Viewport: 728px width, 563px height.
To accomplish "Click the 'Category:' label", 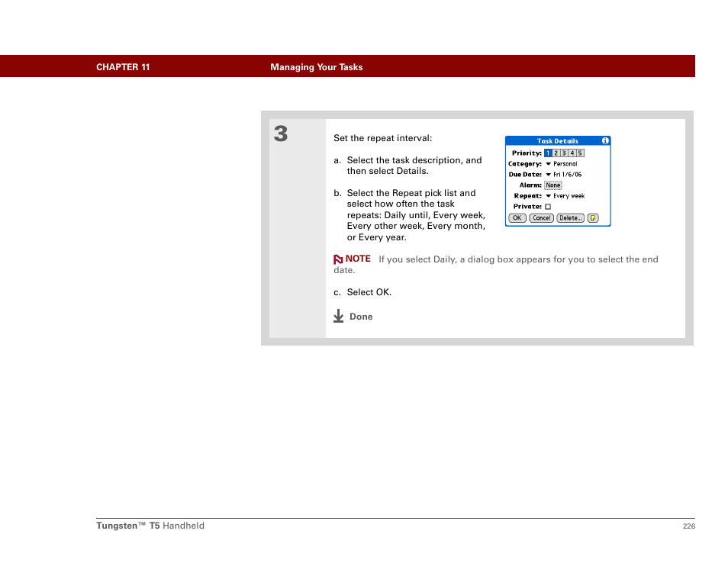I will [x=525, y=164].
